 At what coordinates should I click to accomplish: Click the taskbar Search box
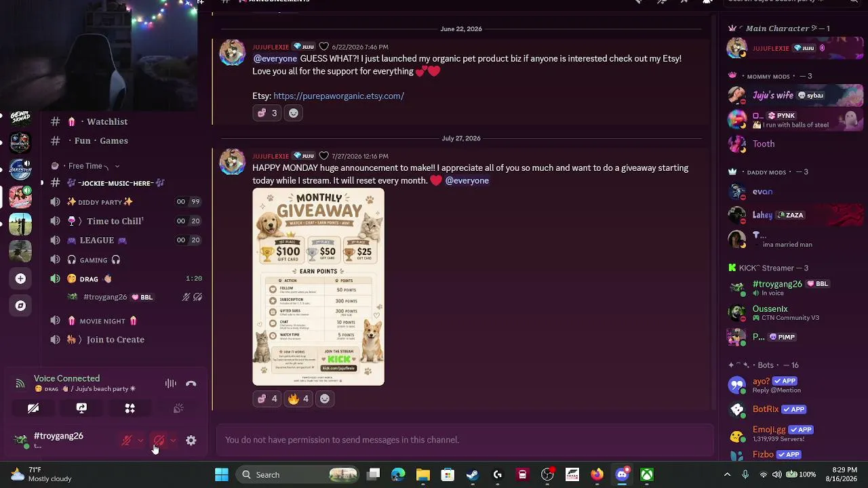point(298,475)
